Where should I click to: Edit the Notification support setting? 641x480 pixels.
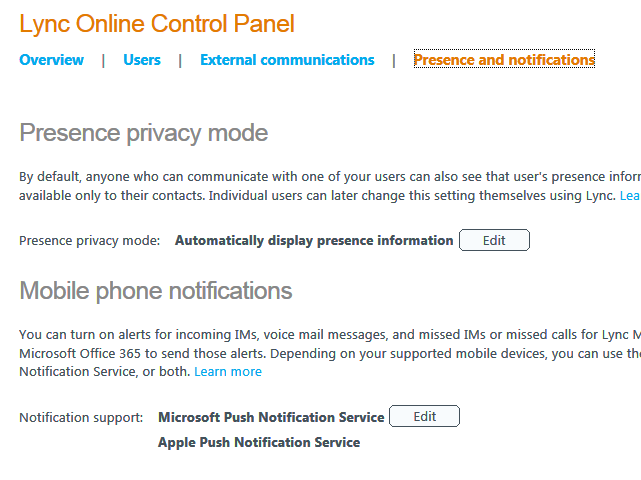(424, 417)
